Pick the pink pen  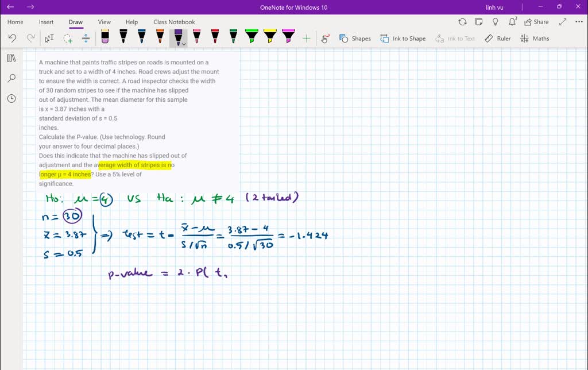tap(196, 36)
